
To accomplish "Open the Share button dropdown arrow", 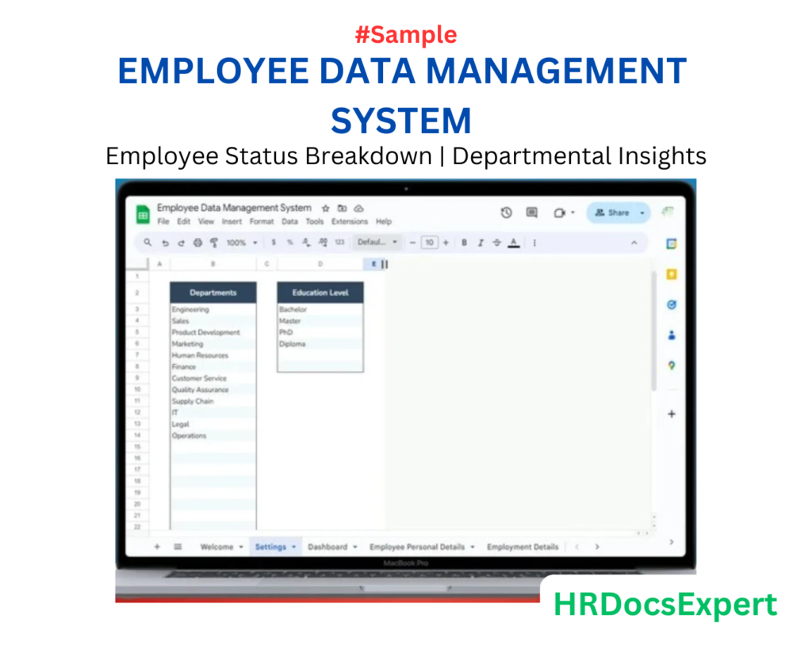I will coord(642,213).
